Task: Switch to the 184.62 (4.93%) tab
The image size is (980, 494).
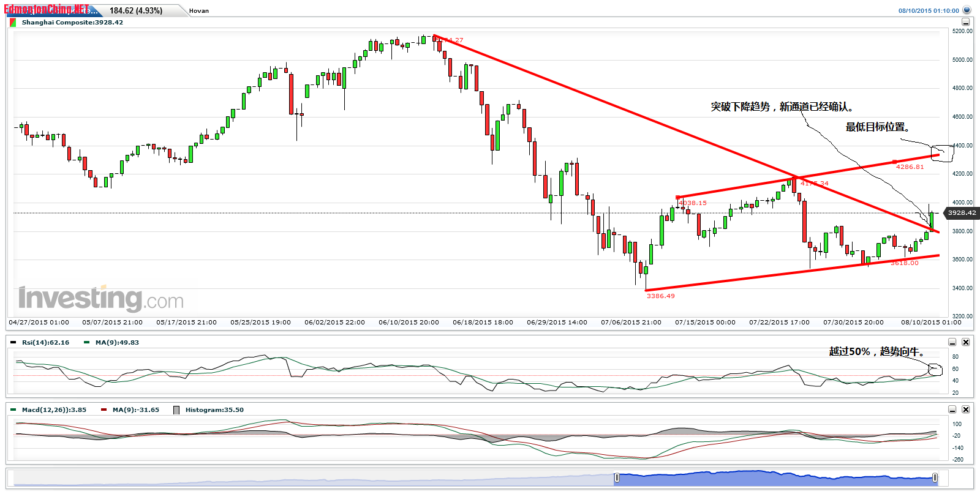Action: click(136, 10)
